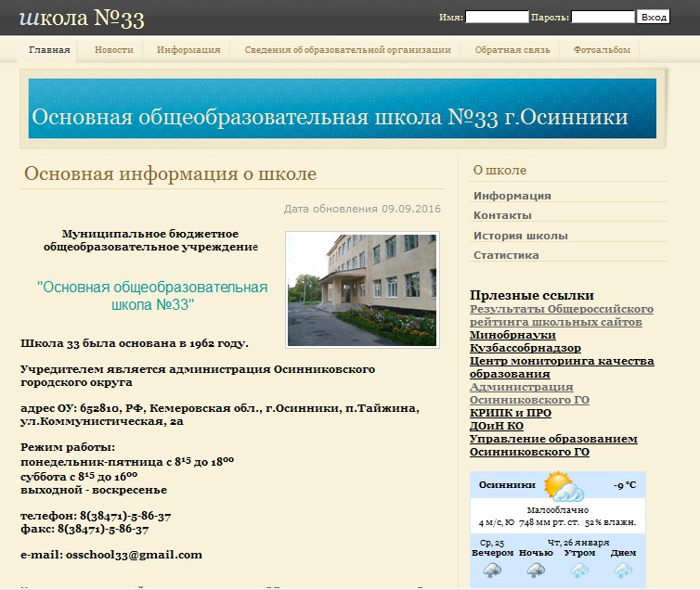The image size is (700, 590).
Task: Click the Малооблачно weather description
Action: [558, 510]
